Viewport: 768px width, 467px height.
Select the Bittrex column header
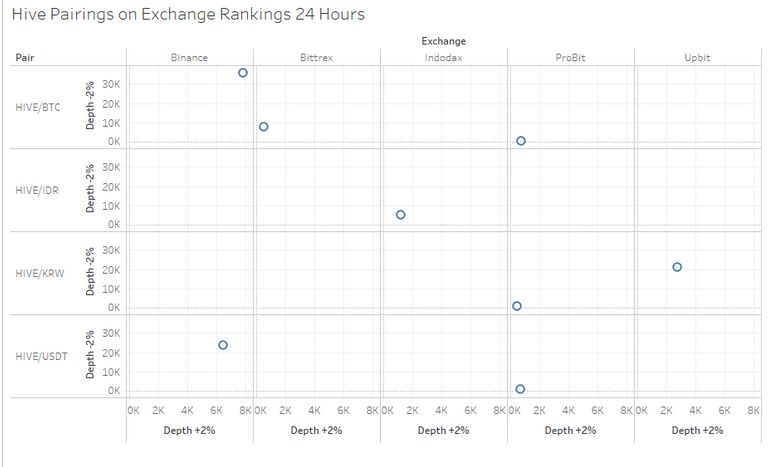click(x=316, y=57)
